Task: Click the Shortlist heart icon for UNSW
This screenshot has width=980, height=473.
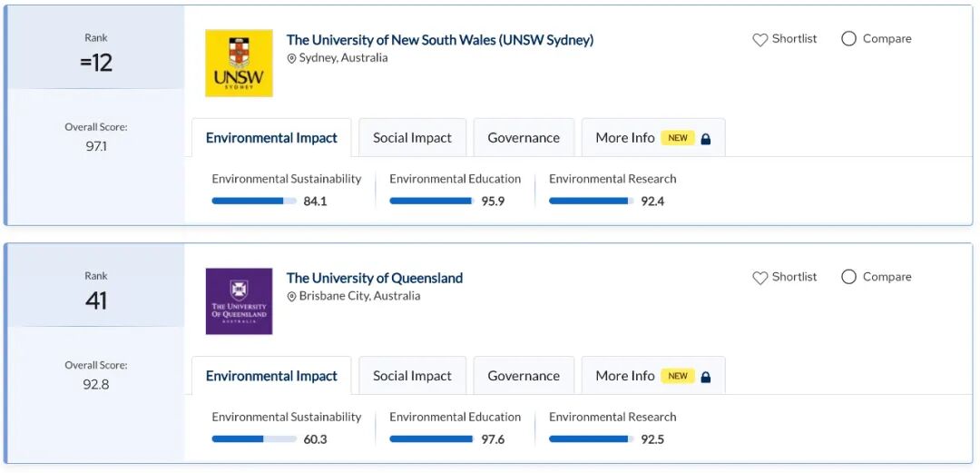Action: pos(760,40)
